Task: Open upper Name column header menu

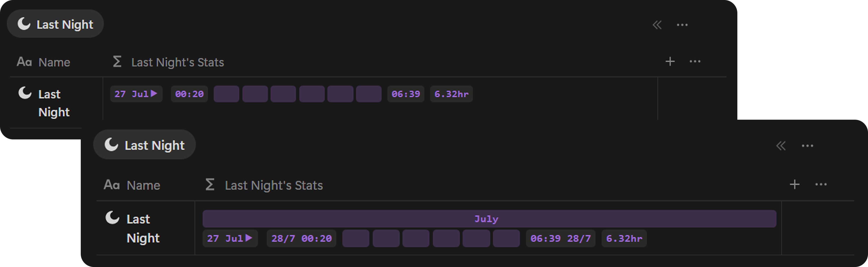Action: click(44, 62)
